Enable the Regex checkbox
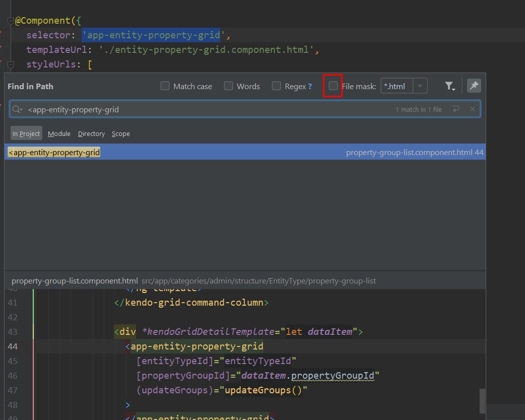This screenshot has width=525, height=420. point(276,86)
